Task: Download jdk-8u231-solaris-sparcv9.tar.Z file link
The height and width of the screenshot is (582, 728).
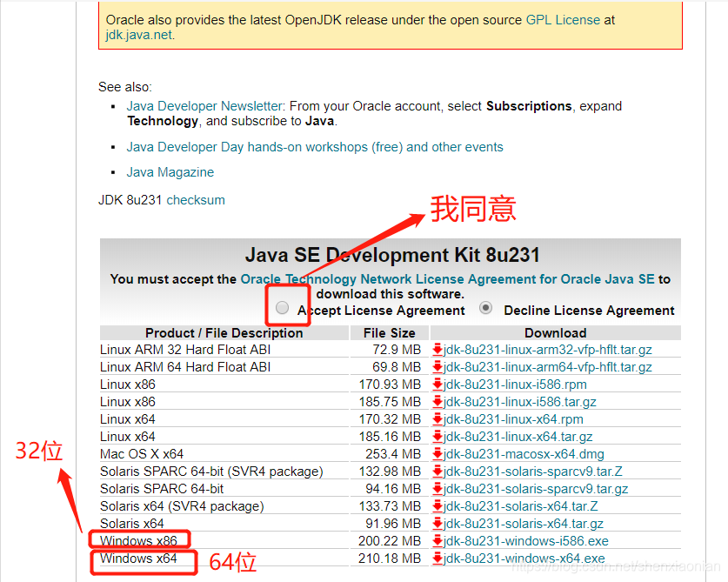Action: pyautogui.click(x=532, y=472)
